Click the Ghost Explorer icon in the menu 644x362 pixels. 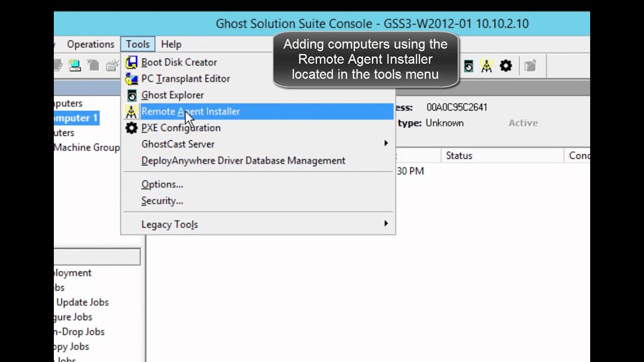pyautogui.click(x=131, y=95)
